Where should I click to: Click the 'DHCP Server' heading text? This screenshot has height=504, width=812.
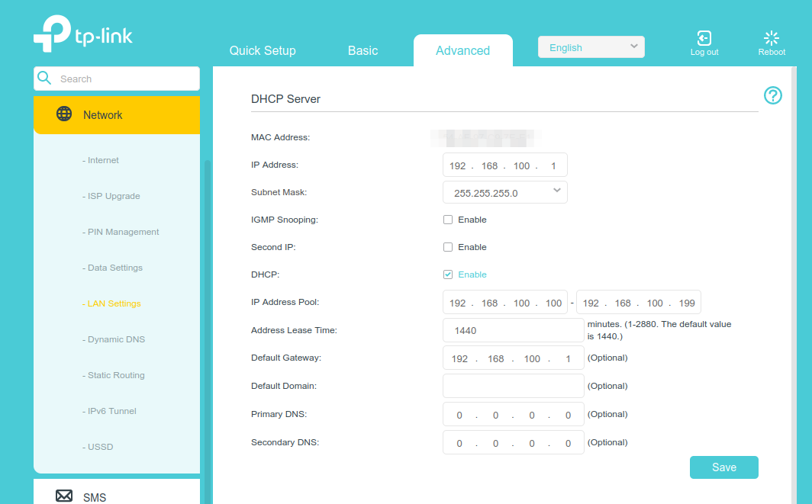(286, 99)
